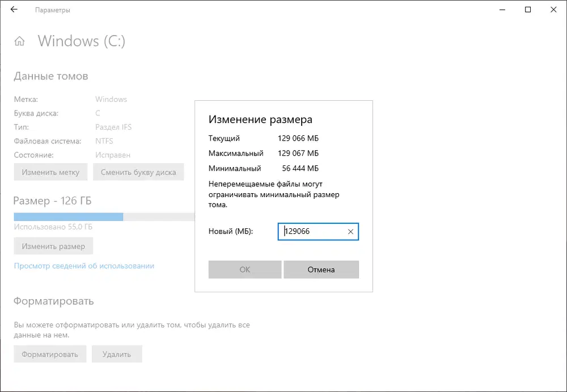The width and height of the screenshot is (567, 392).
Task: Click the Файловая система value NTFS
Action: [x=104, y=141]
